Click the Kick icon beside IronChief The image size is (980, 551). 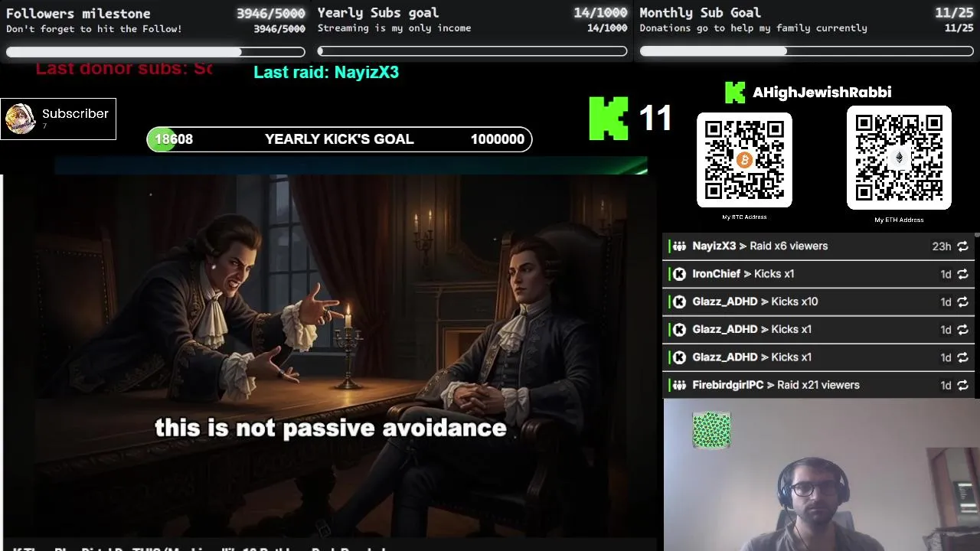(679, 274)
